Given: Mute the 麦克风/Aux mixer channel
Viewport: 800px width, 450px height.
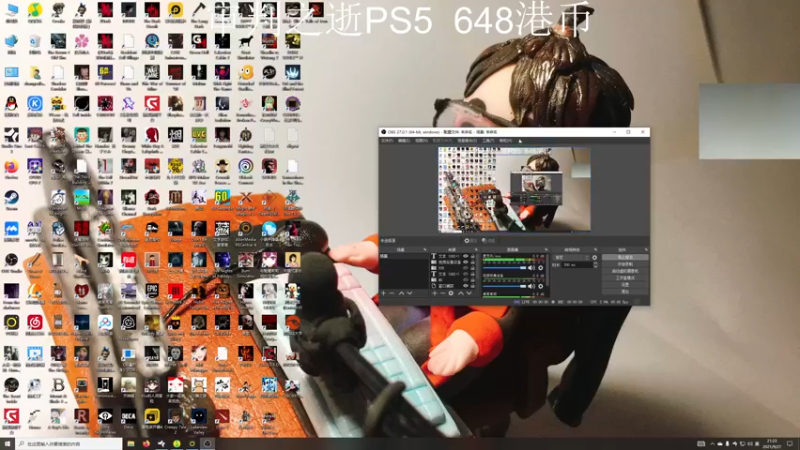Looking at the screenshot, I should (531, 268).
